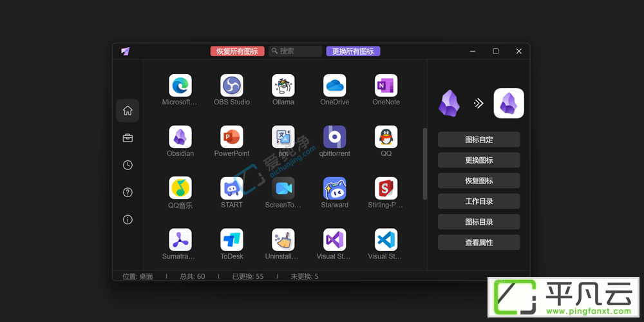Select the Starward app icon
The image size is (644, 322).
pos(335,188)
